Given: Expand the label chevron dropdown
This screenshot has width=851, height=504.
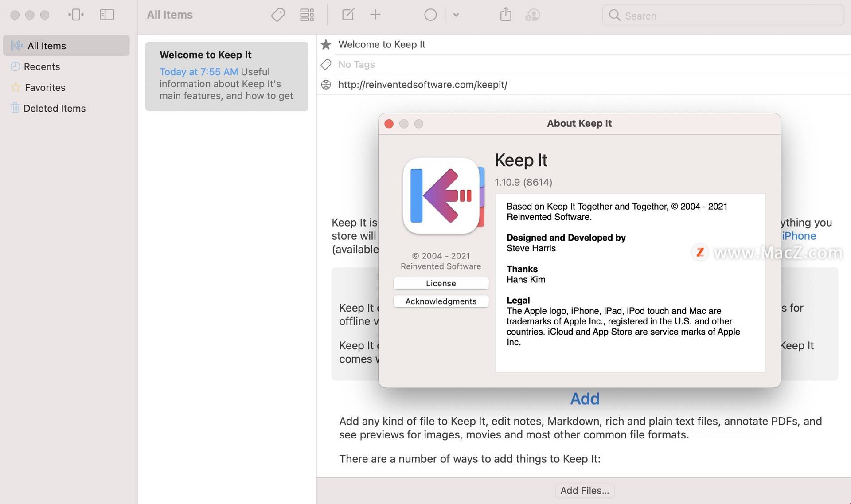Looking at the screenshot, I should (456, 15).
